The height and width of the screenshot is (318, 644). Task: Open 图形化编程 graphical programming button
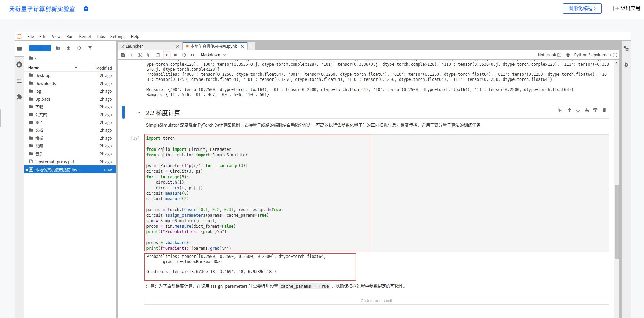click(582, 8)
